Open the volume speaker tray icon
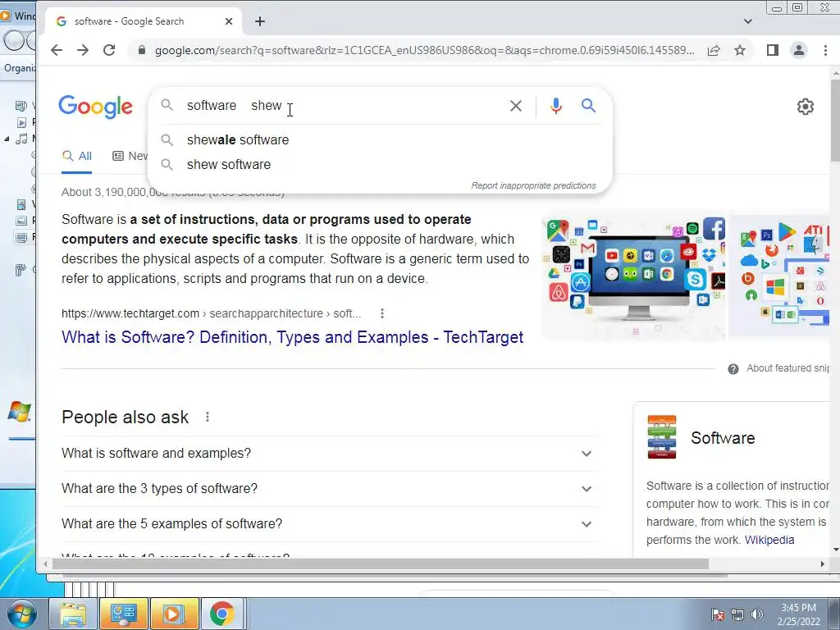This screenshot has height=630, width=840. point(757,614)
